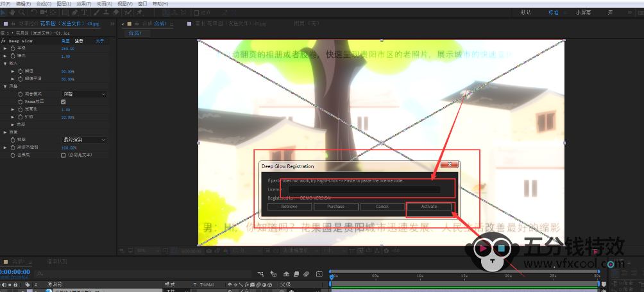Expand the 曝光 property triangle
This screenshot has width=644, height=292.
coord(5,56)
